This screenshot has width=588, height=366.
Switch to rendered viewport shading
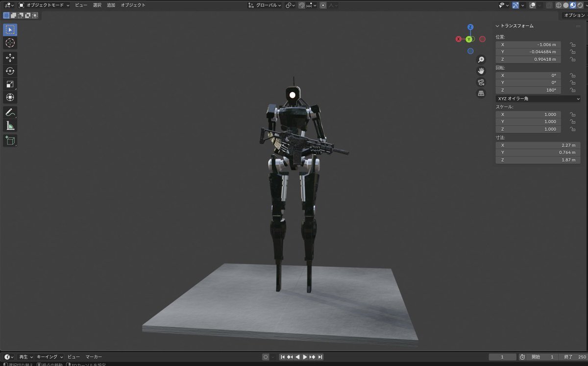point(580,5)
